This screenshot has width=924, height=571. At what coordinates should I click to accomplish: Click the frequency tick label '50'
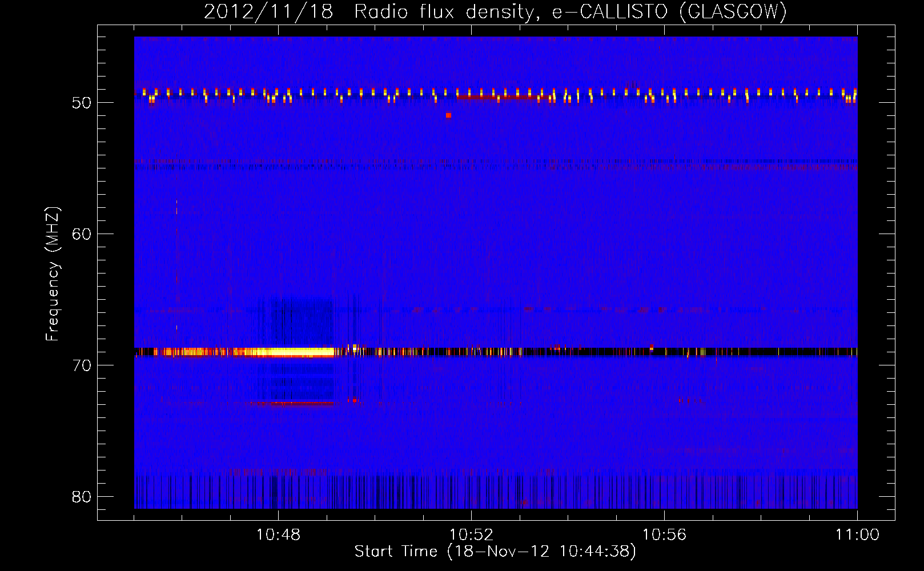[x=82, y=103]
